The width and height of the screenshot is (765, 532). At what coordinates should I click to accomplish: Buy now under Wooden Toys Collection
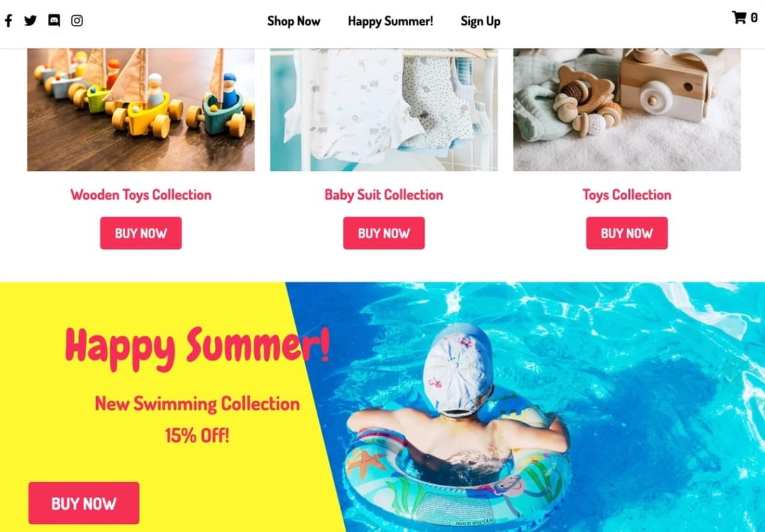[x=141, y=233]
